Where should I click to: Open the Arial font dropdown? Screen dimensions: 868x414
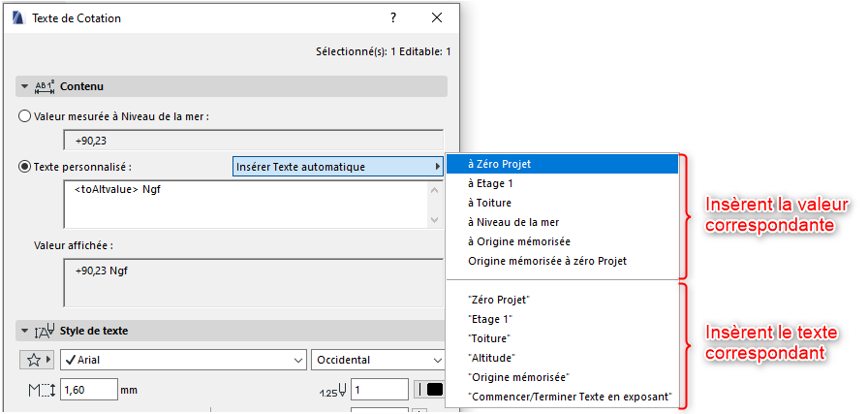[181, 360]
